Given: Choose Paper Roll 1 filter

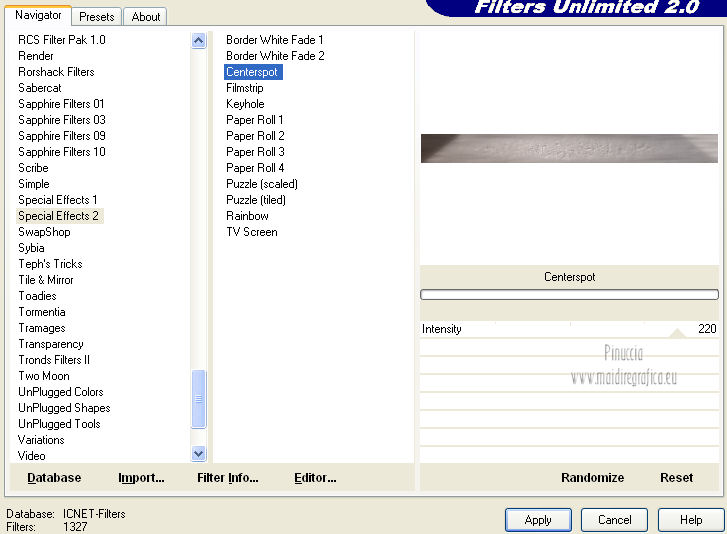Looking at the screenshot, I should 255,120.
